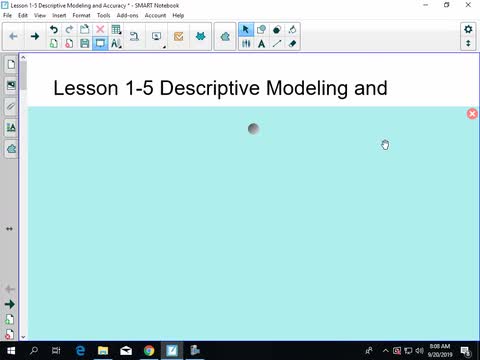The width and height of the screenshot is (480, 360).
Task: Select the Text tool
Action: [x=262, y=44]
